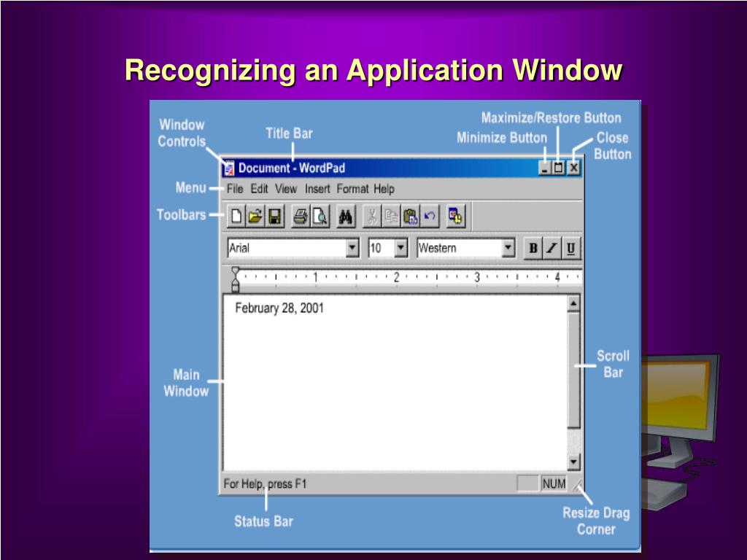747x560 pixels.
Task: Click the New document toolbar icon
Action: coord(236,217)
